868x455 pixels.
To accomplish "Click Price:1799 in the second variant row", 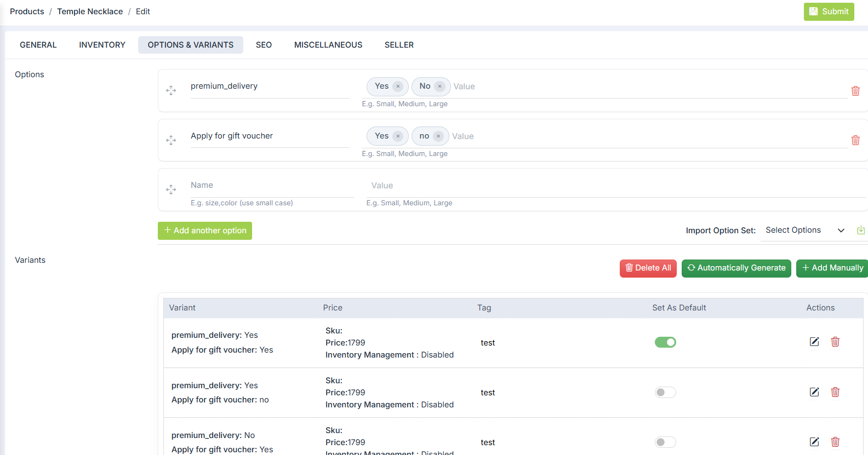I will (x=345, y=393).
